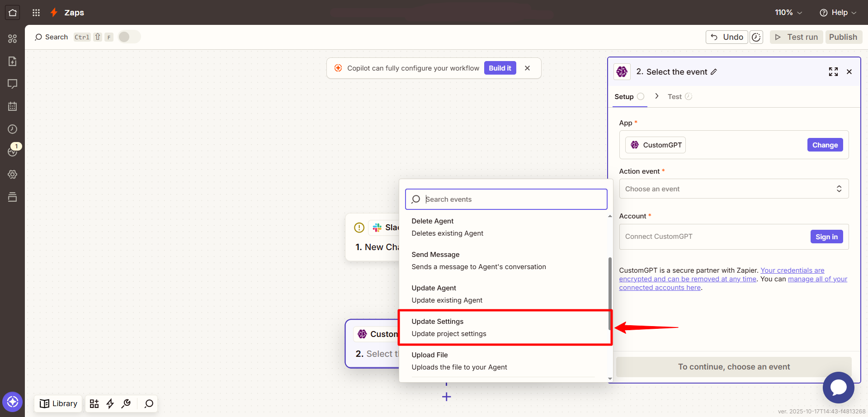Click the wrench tool in bottom toolbar
Screen dimensions: 868x417
126,403
